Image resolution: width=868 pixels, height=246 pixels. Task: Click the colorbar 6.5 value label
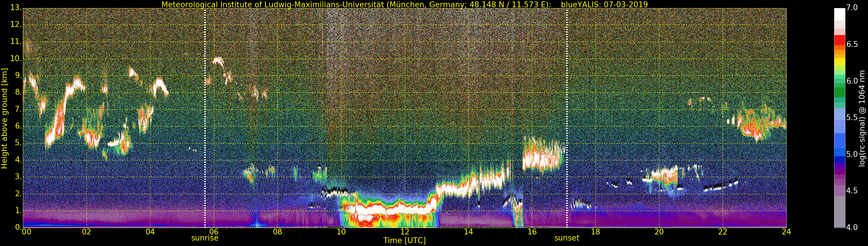pos(852,45)
